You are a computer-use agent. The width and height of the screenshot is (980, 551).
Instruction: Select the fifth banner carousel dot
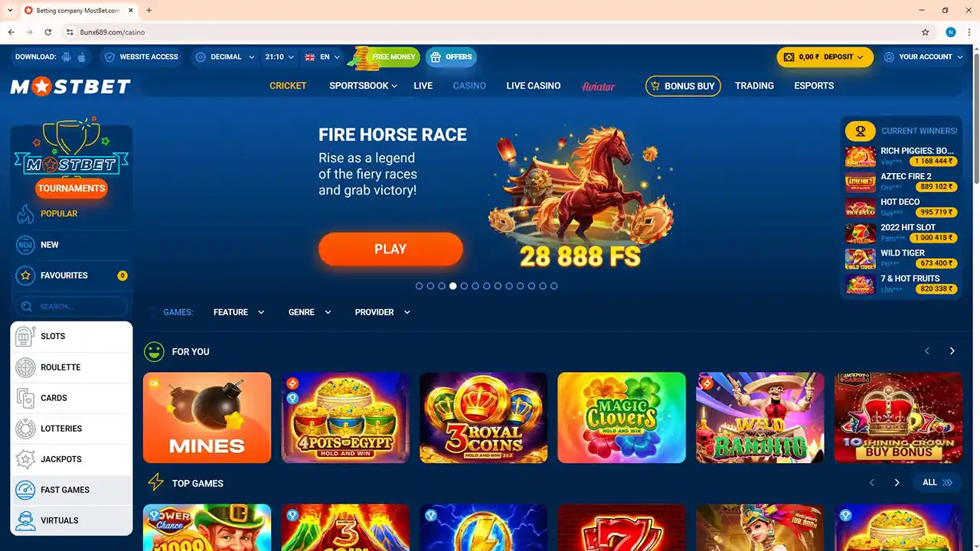coord(464,285)
